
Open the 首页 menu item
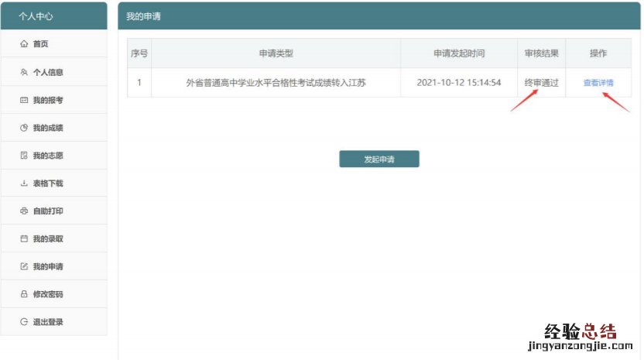tap(40, 44)
